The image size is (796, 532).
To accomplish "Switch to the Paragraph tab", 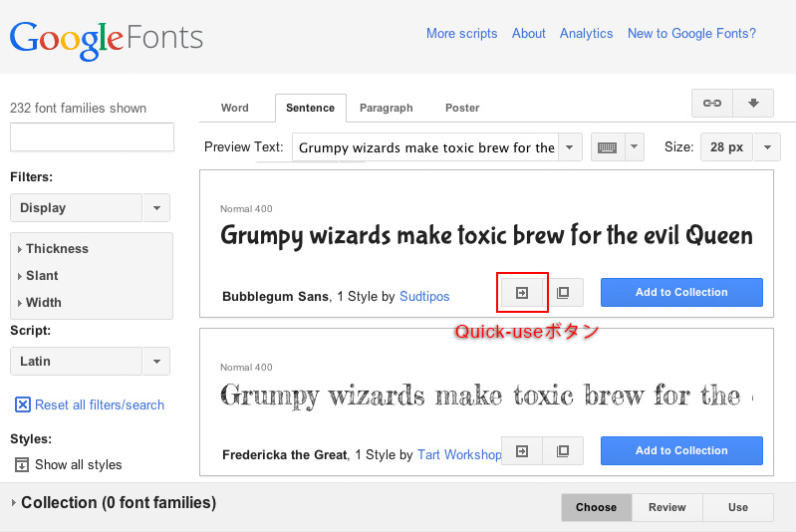I will 387,108.
